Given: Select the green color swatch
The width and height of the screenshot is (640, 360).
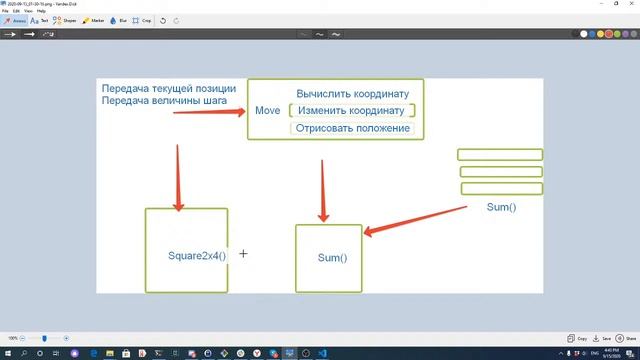Looking at the screenshot, I should pos(617,34).
